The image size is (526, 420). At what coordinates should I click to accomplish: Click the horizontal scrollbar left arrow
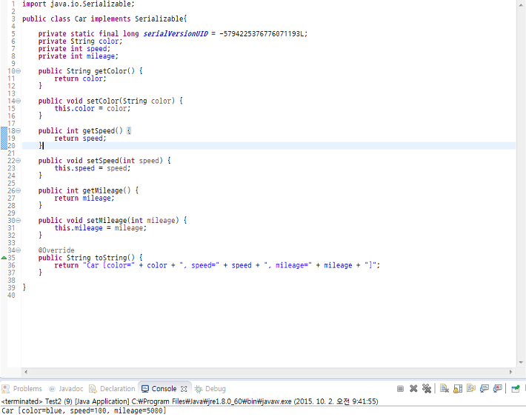[26, 372]
